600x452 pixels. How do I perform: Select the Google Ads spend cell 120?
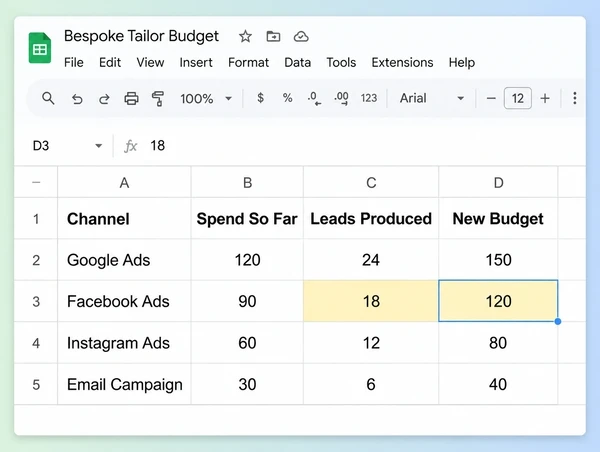247,260
